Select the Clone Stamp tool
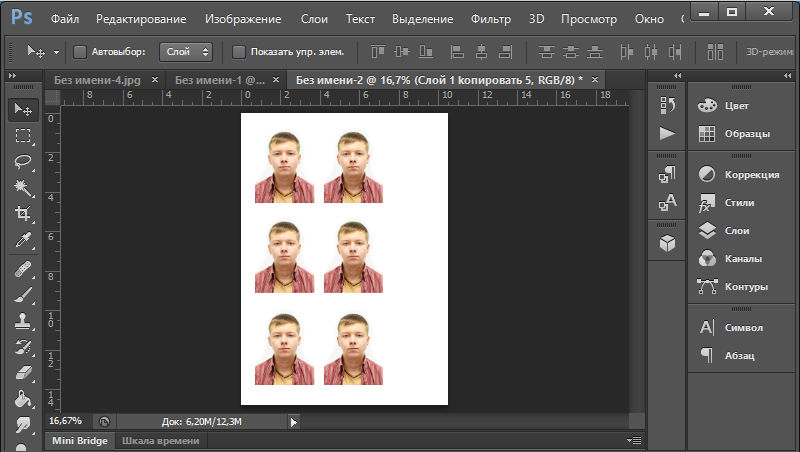 [x=22, y=320]
